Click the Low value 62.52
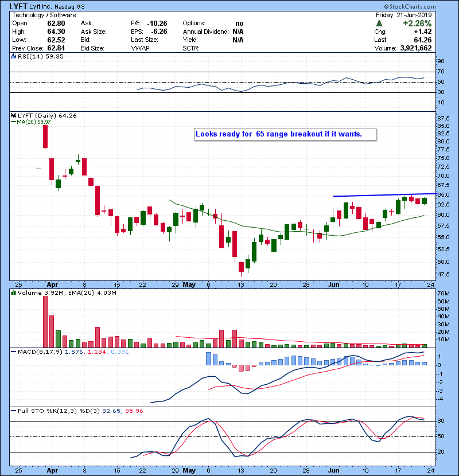This screenshot has width=459, height=476. click(x=56, y=40)
